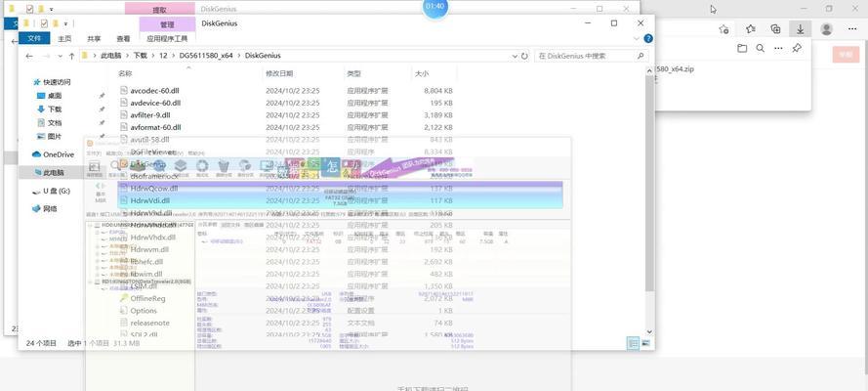Select the Options configuration file
Image resolution: width=868 pixels, height=391 pixels.
click(x=144, y=311)
